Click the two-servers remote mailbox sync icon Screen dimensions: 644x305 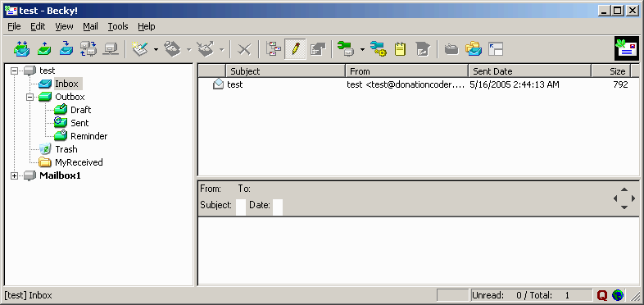pos(88,49)
